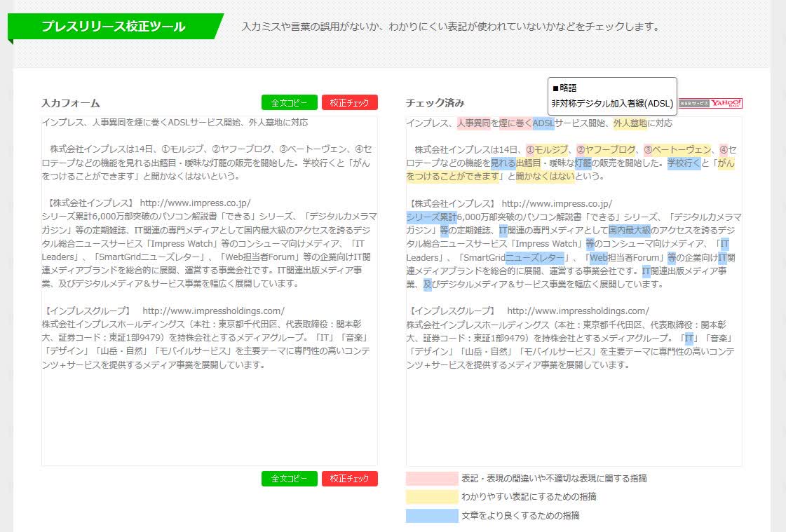Click red 校正チェック button above the input form
Image resolution: width=786 pixels, height=532 pixels.
coord(349,102)
